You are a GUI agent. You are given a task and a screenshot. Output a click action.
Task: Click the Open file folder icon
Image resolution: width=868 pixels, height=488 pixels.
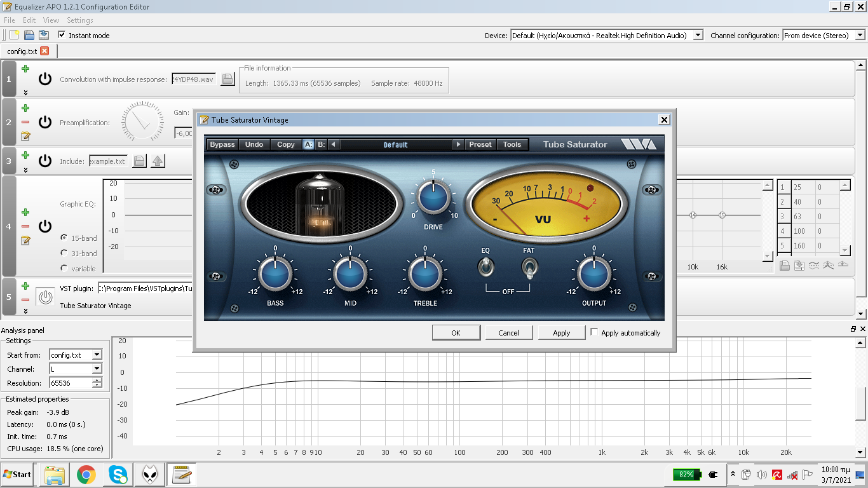29,35
